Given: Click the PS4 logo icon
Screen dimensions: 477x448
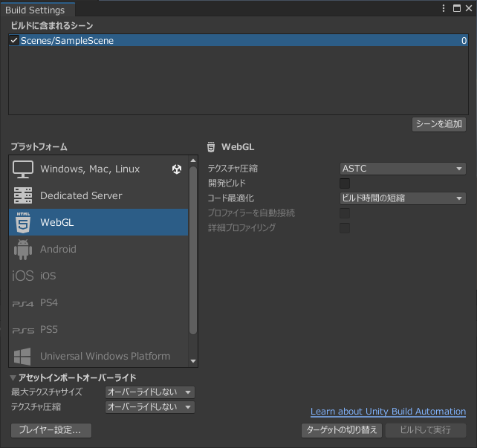Looking at the screenshot, I should 23,304.
